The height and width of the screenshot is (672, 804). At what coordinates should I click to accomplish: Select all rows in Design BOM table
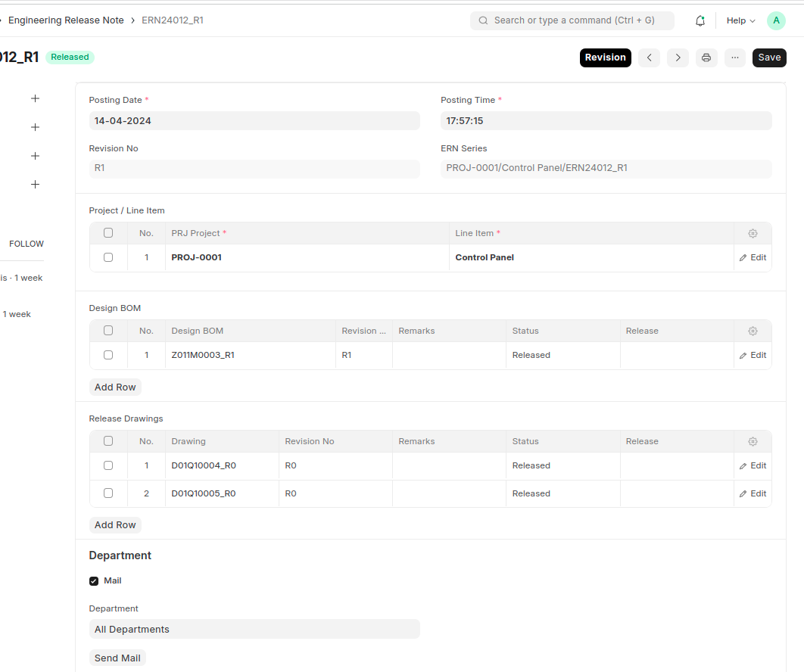point(108,331)
